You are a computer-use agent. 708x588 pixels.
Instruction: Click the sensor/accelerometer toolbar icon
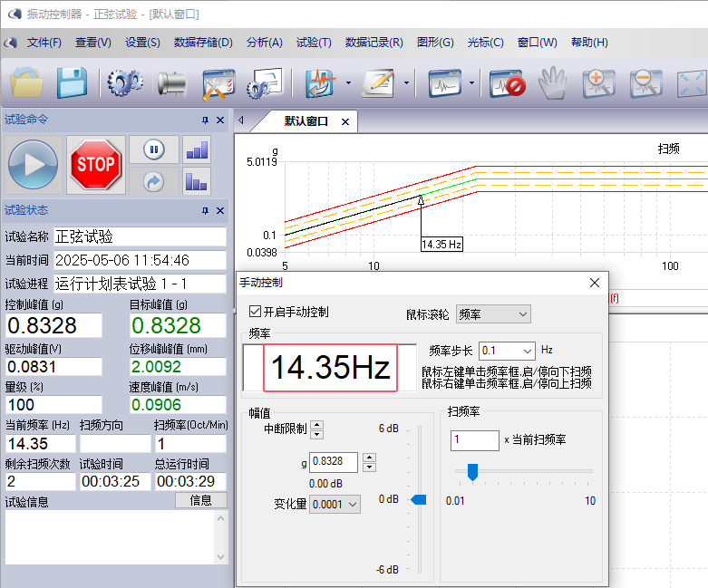[171, 83]
